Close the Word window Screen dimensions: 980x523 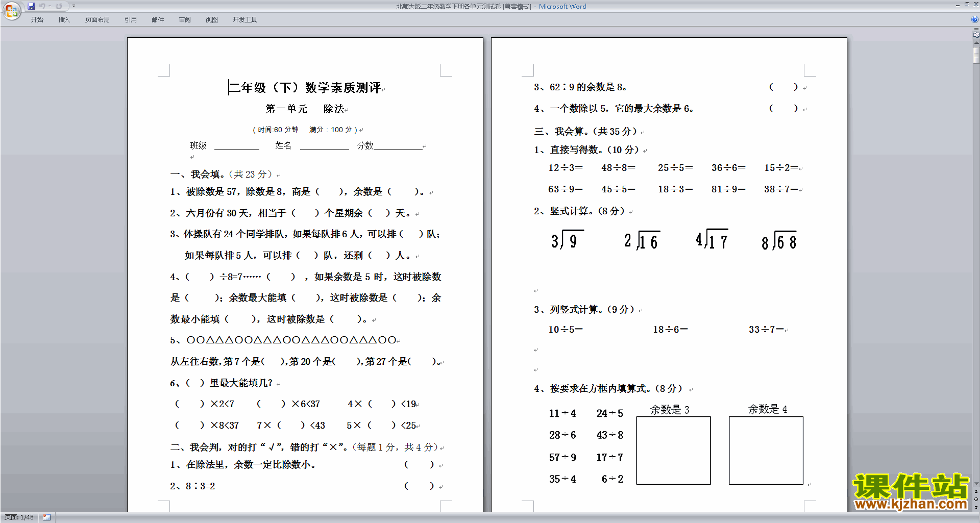[975, 4]
